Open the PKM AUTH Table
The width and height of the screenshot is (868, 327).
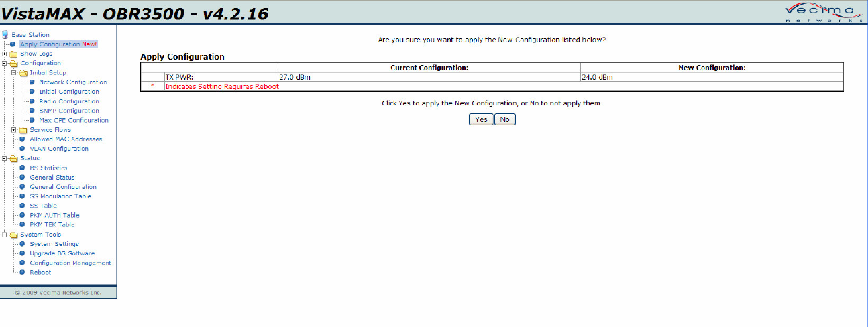pos(54,216)
